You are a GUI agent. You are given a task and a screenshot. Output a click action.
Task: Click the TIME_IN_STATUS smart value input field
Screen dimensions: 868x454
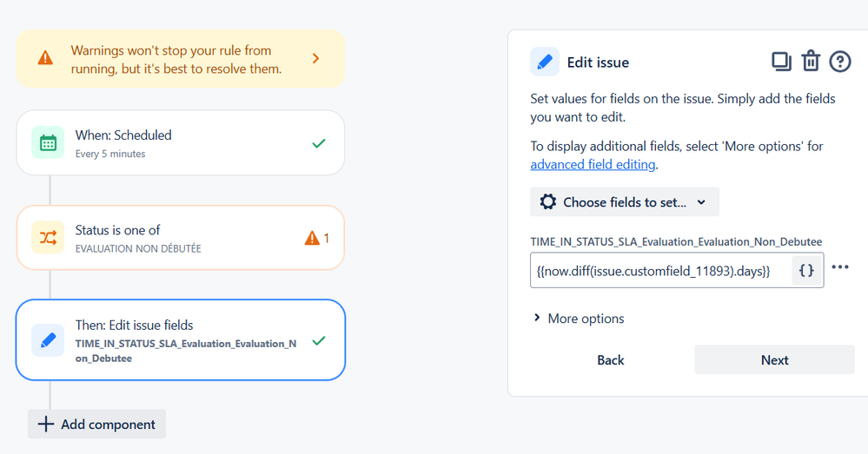[660, 271]
